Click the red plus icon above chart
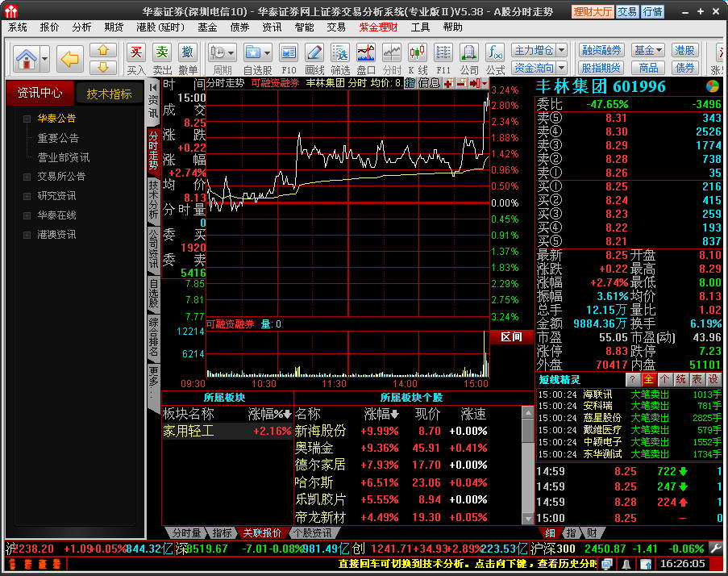Image resolution: width=728 pixels, height=576 pixels. [x=448, y=84]
